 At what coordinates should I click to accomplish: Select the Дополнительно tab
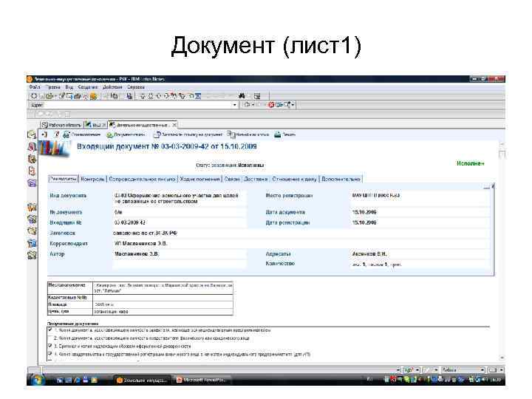(x=341, y=179)
